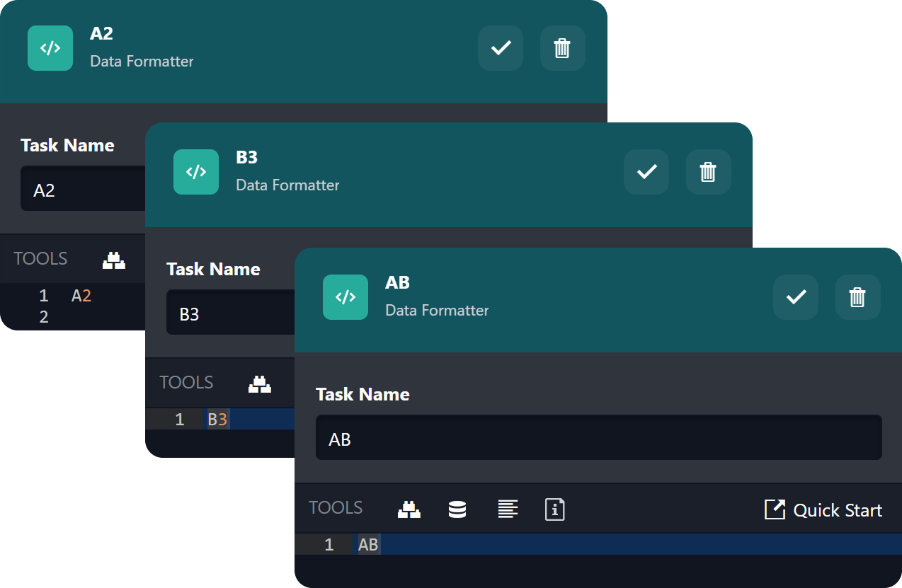Click the code icon on the A2 card

[50, 48]
